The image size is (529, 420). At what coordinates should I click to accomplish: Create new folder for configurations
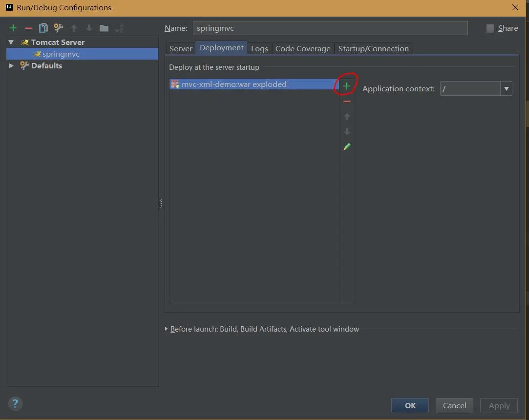point(104,28)
